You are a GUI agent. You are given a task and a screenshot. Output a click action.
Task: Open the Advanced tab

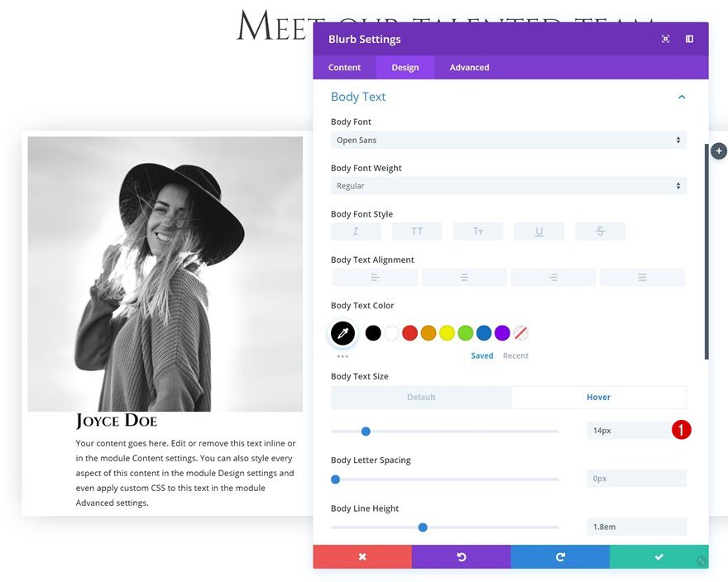click(469, 67)
